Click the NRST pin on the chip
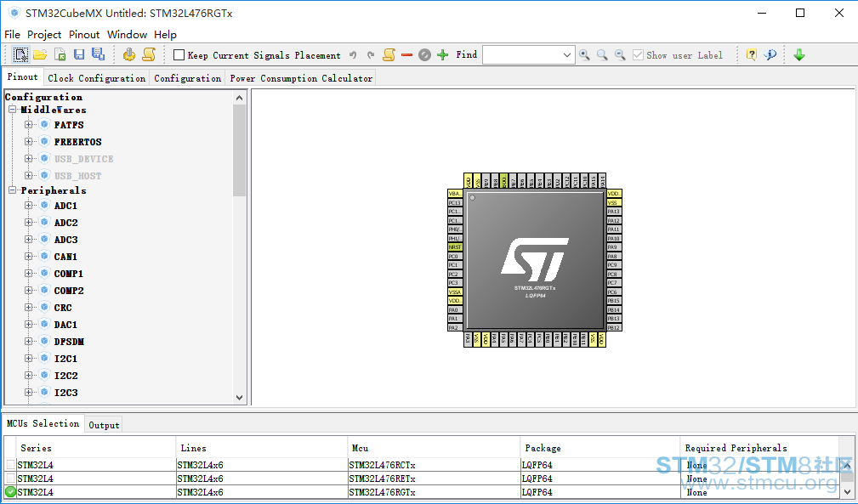 tap(455, 247)
